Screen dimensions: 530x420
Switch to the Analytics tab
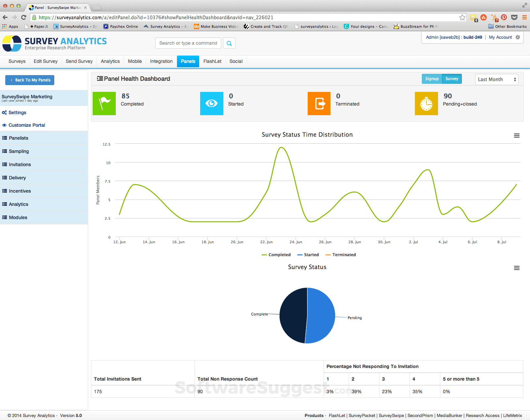click(110, 61)
